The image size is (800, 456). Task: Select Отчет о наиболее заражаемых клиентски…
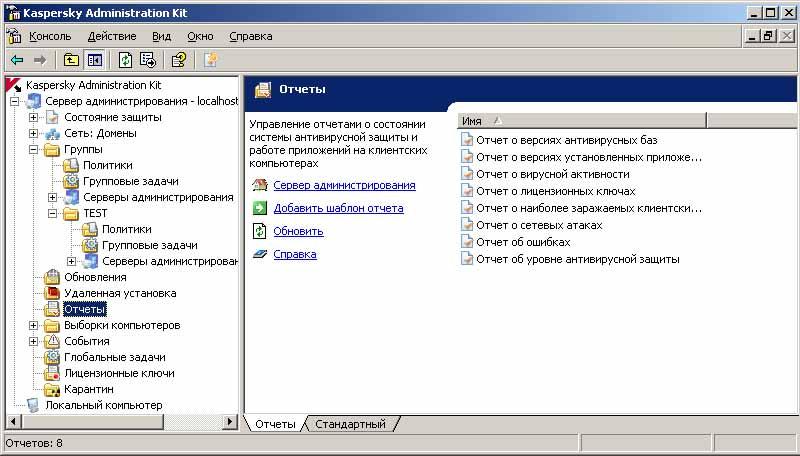(x=589, y=208)
